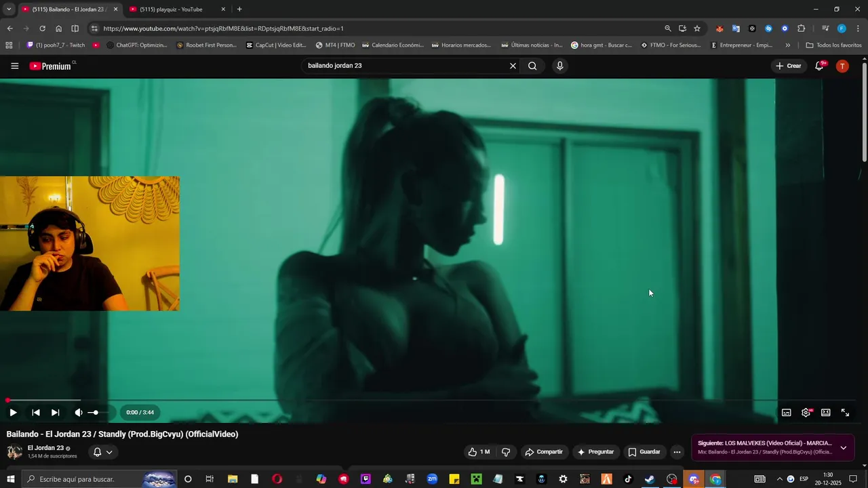Image resolution: width=868 pixels, height=488 pixels.
Task: Play the video with the play button
Action: (x=13, y=412)
